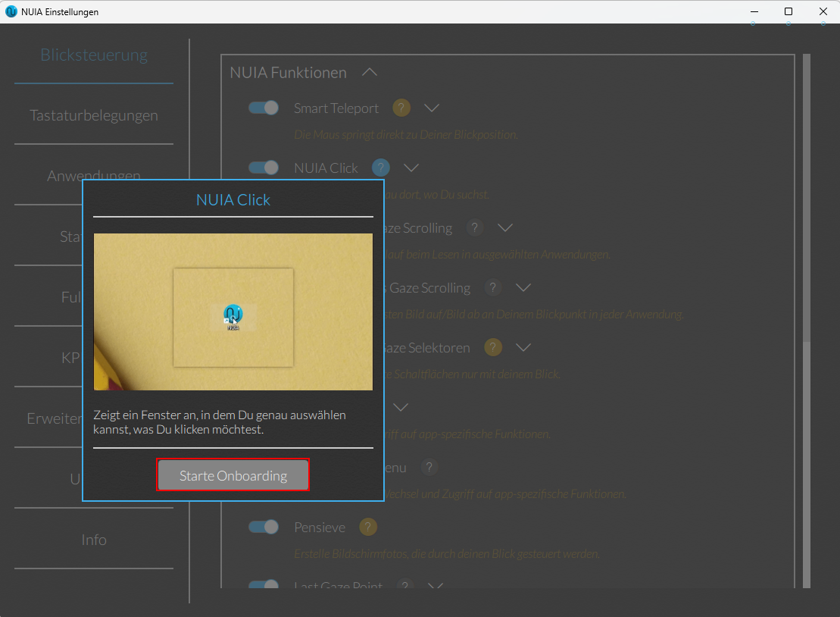Minimize the NUIA Einstellungen window

pos(754,12)
